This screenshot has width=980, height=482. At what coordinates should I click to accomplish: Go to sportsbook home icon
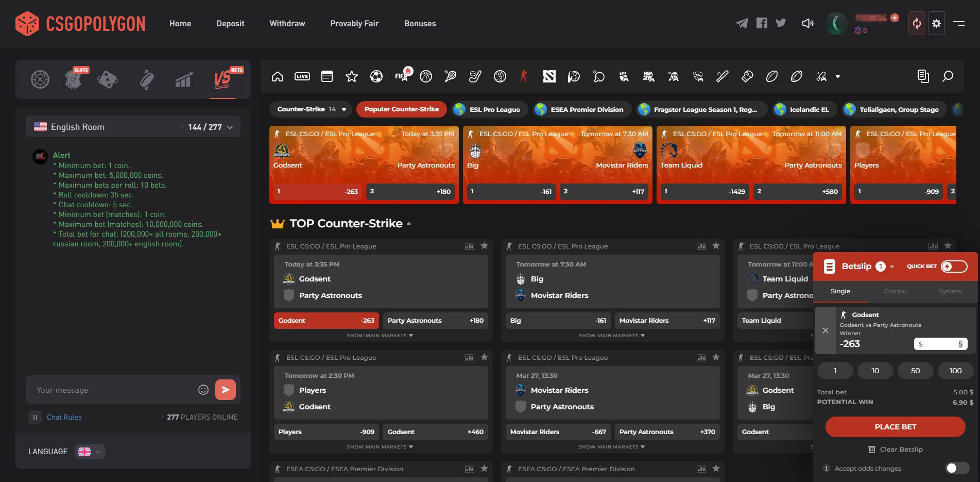point(278,77)
